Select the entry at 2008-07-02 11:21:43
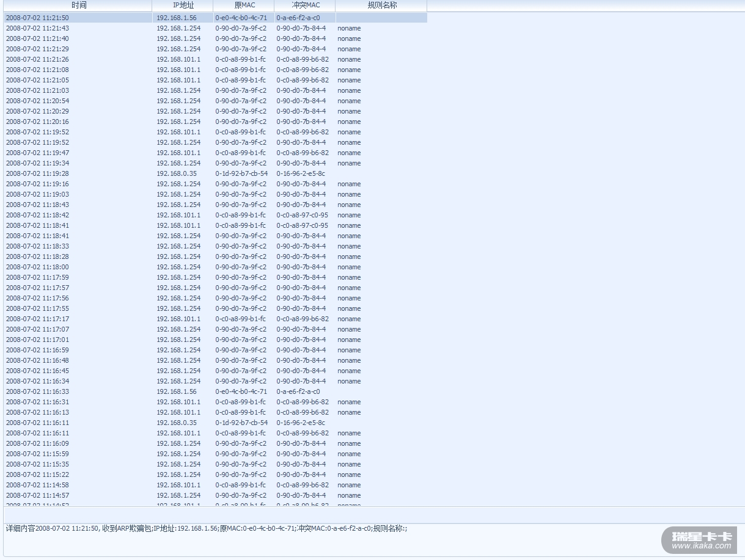This screenshot has width=745, height=560. click(x=216, y=28)
